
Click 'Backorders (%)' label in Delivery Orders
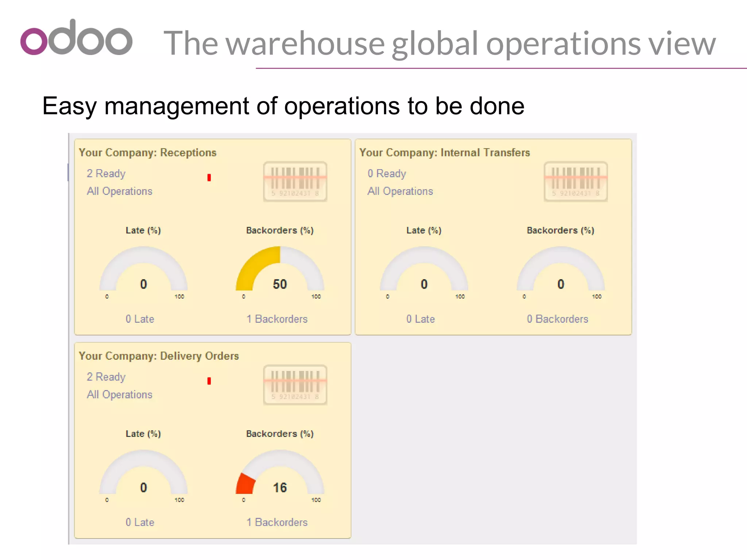point(280,434)
